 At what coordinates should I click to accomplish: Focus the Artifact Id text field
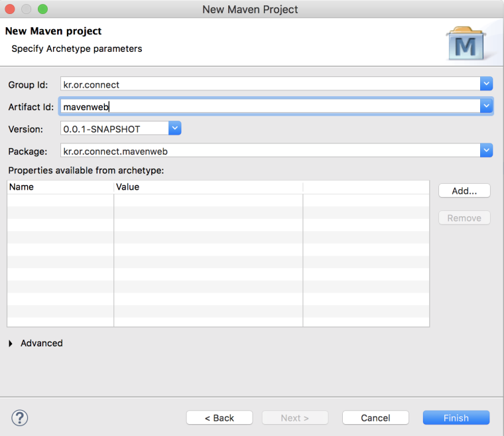(x=271, y=106)
